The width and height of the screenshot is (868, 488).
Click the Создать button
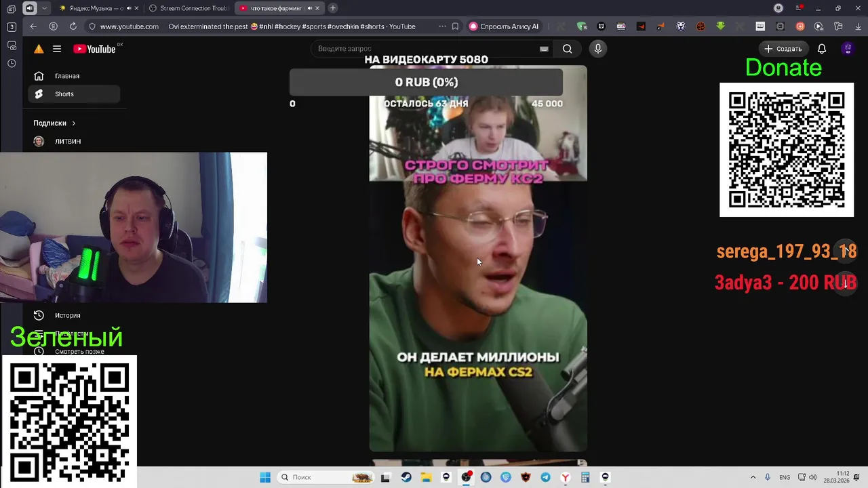783,49
